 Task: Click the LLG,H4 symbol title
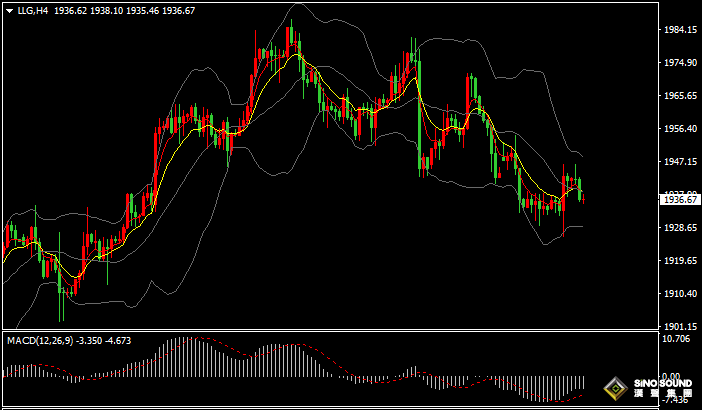pyautogui.click(x=32, y=9)
